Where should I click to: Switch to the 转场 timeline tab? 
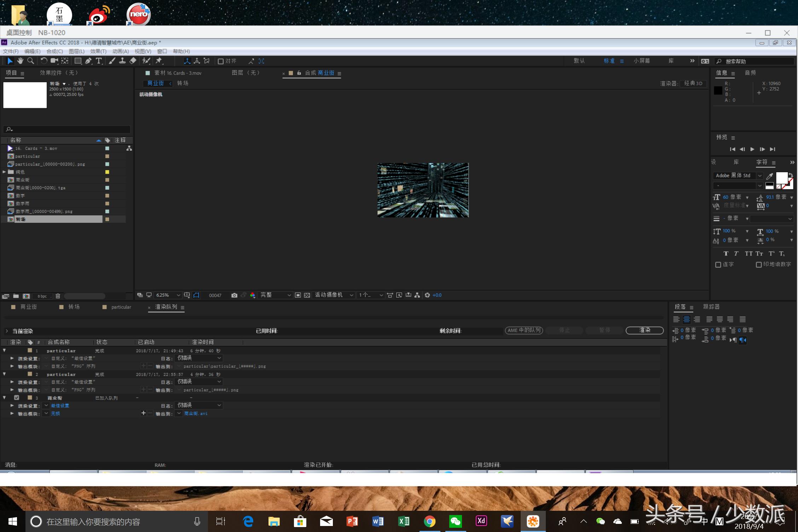(74, 307)
